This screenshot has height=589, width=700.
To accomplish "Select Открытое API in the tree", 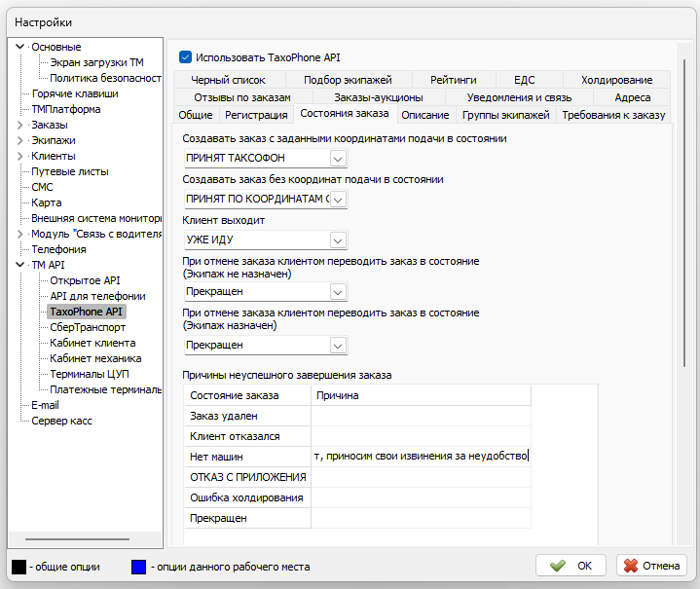I will [85, 280].
